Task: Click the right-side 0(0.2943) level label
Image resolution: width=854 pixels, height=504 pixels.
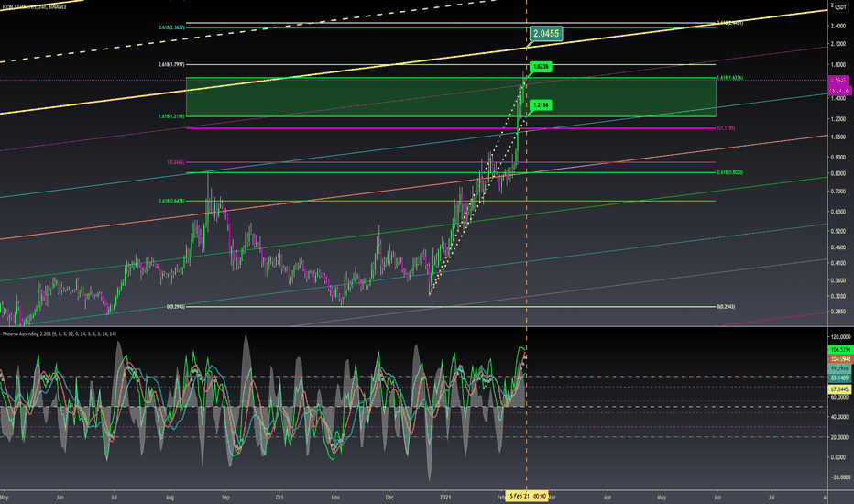Action: pos(726,307)
